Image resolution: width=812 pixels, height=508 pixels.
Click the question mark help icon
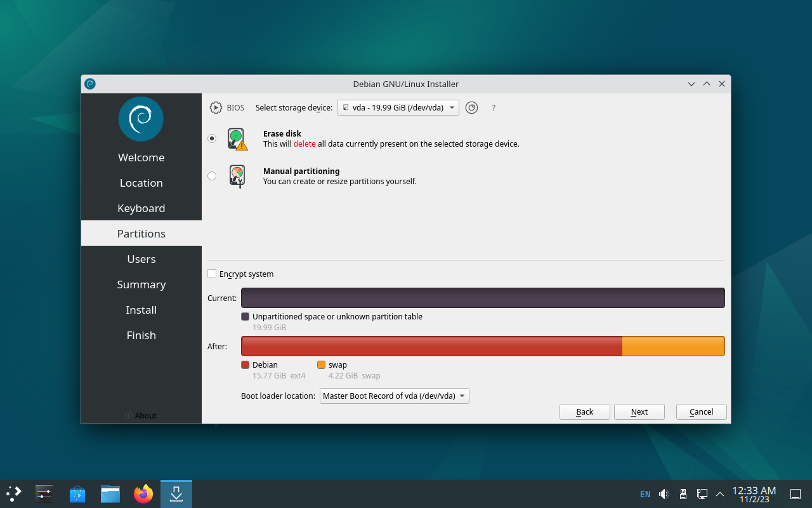494,108
